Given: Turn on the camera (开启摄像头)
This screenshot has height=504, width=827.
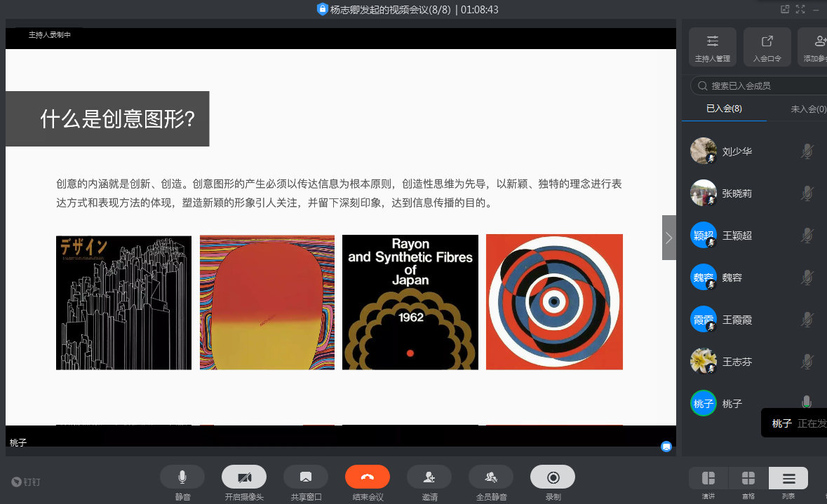Looking at the screenshot, I should (243, 477).
